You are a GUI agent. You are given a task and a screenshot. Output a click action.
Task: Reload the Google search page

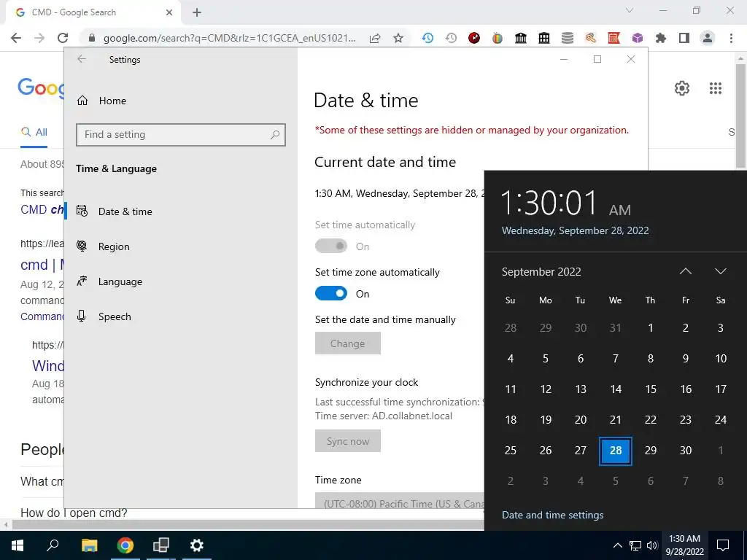(x=63, y=38)
